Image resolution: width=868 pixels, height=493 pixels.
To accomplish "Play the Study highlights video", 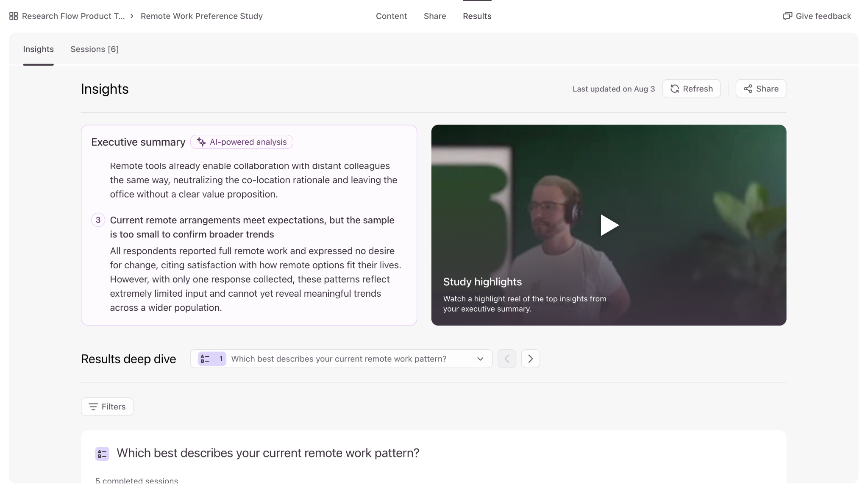I will pyautogui.click(x=609, y=225).
